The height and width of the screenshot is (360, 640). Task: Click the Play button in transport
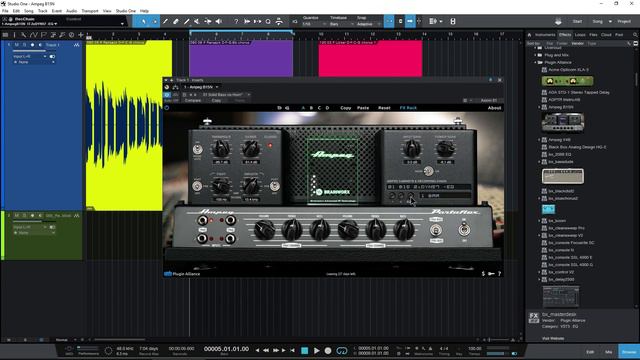[317, 350]
